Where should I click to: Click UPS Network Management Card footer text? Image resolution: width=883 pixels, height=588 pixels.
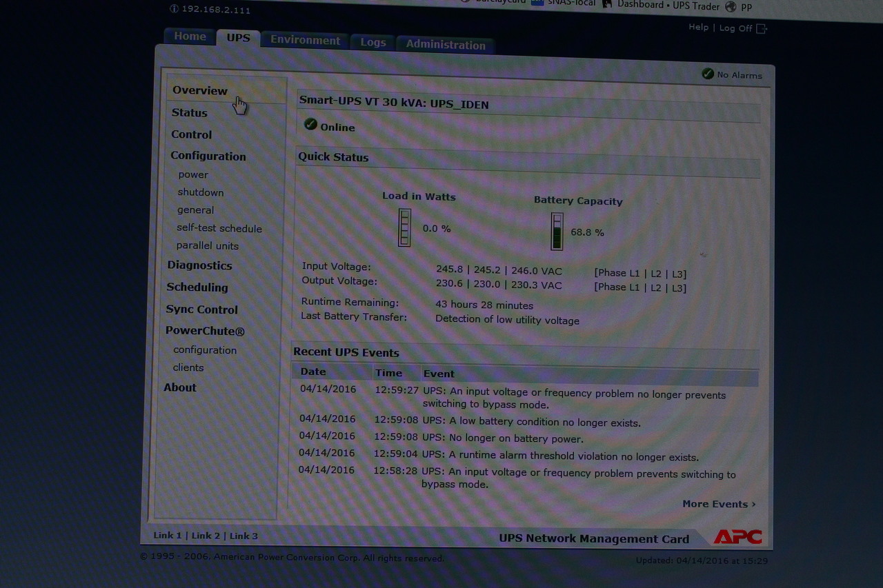pyautogui.click(x=594, y=539)
